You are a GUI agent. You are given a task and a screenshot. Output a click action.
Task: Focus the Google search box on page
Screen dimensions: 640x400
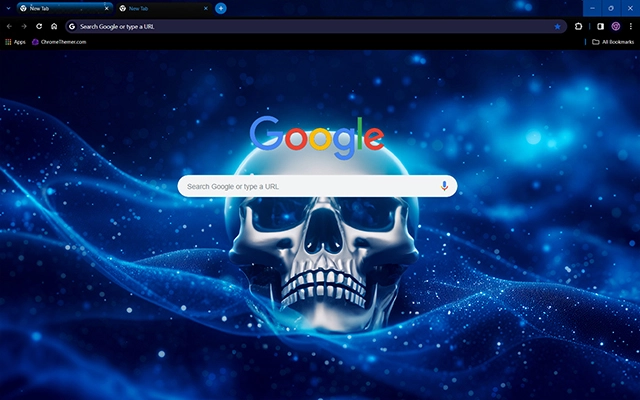317,187
